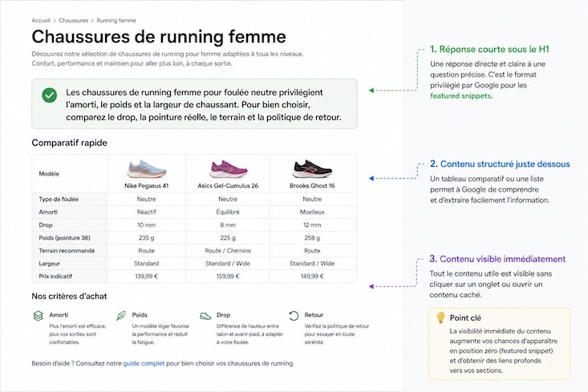This screenshot has height=392, width=588.
Task: Click the 'Poids' criterion title
Action: 140,315
